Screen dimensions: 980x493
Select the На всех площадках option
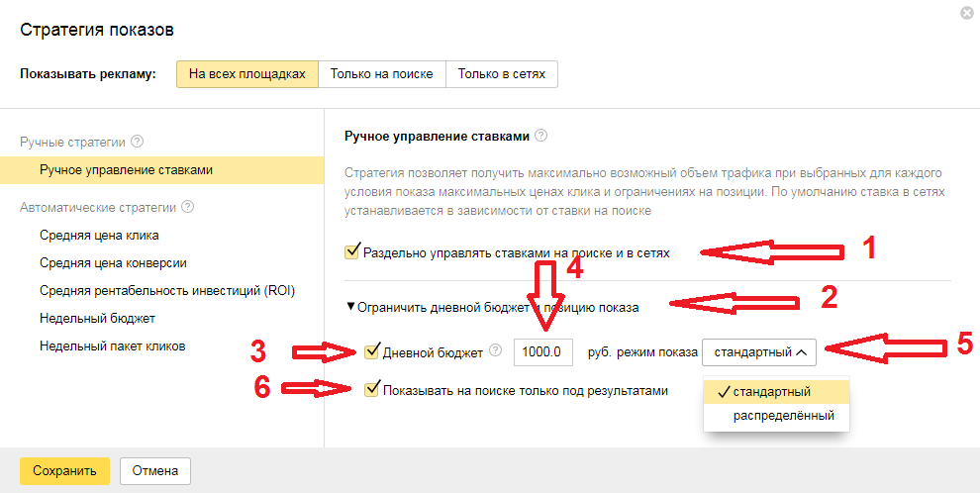pyautogui.click(x=247, y=73)
